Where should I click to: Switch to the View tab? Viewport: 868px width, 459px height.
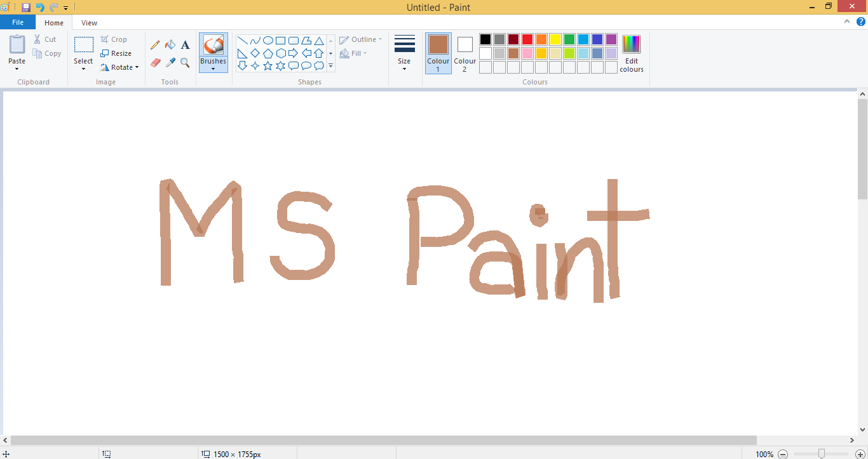[89, 23]
